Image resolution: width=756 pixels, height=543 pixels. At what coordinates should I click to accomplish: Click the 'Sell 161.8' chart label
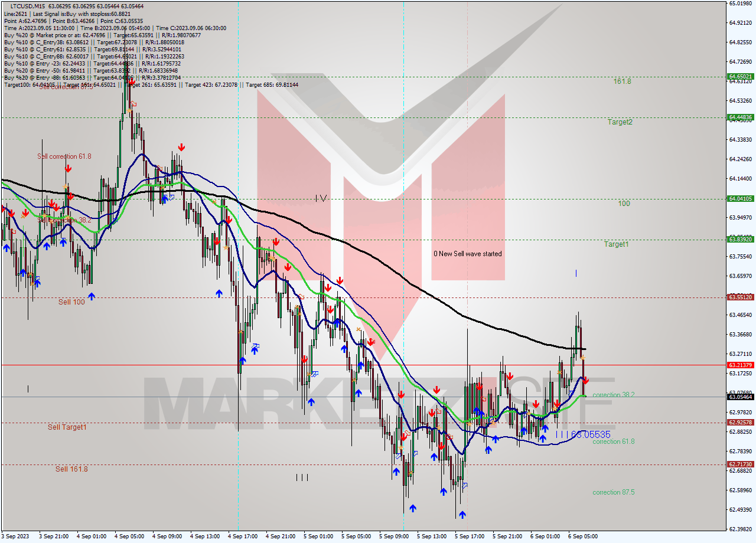71,469
